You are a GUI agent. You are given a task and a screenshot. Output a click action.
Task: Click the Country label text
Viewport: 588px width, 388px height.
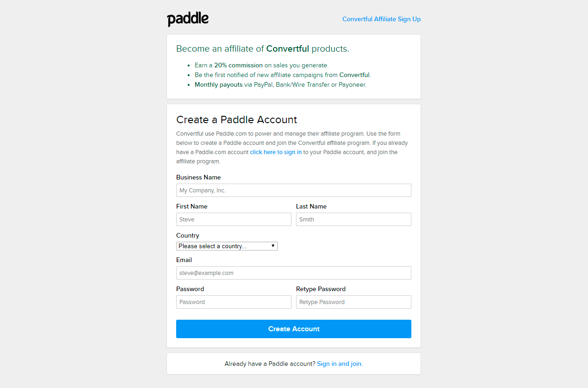coord(188,235)
